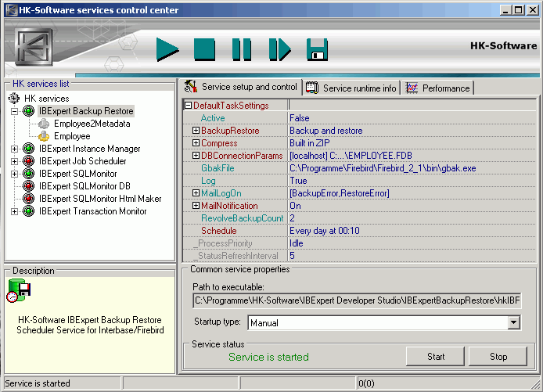Click the GbakFile path value

[x=383, y=168]
